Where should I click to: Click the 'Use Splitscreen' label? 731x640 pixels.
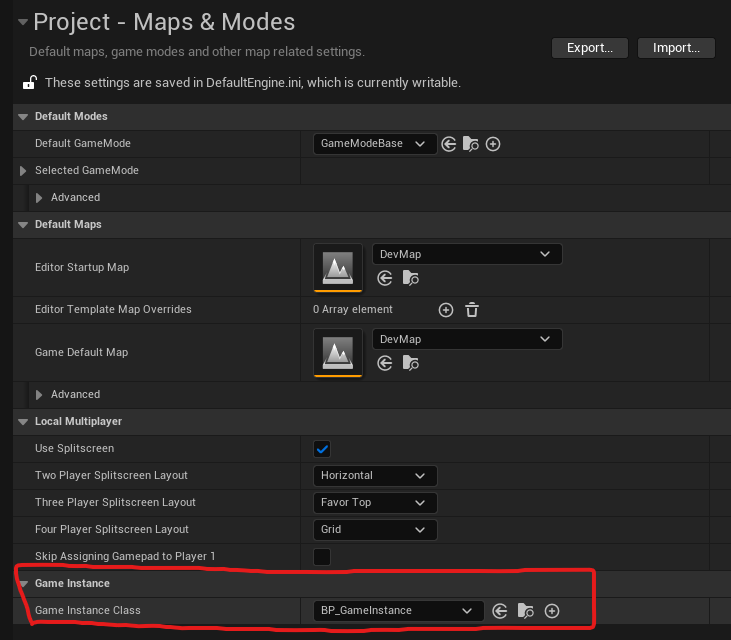pos(74,448)
